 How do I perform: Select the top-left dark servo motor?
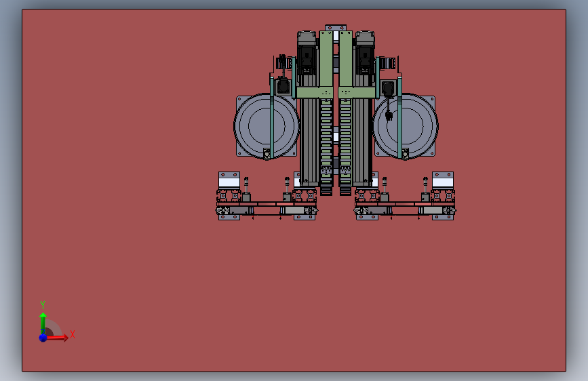tap(307, 54)
